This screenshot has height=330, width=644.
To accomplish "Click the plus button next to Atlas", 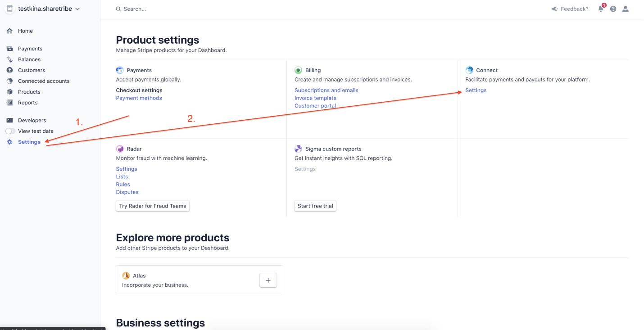I will pos(268,280).
